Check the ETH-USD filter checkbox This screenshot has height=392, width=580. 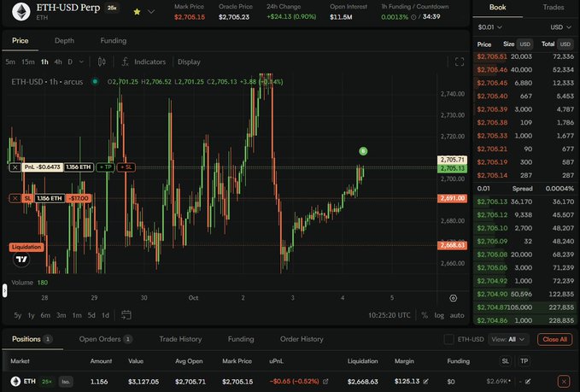448,339
